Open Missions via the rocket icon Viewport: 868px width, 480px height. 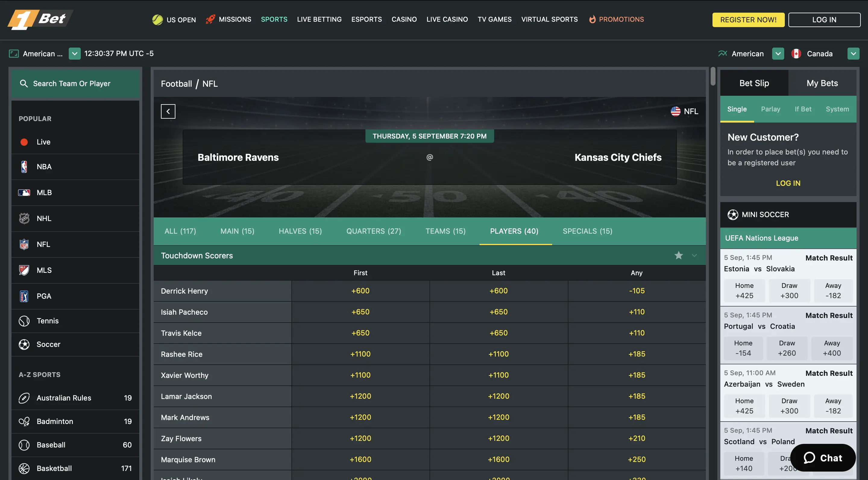point(210,19)
